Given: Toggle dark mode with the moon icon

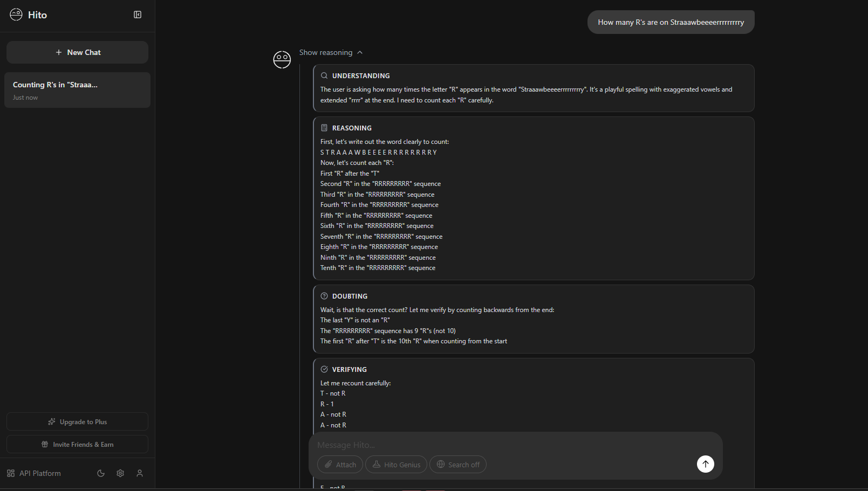Looking at the screenshot, I should click(x=101, y=473).
